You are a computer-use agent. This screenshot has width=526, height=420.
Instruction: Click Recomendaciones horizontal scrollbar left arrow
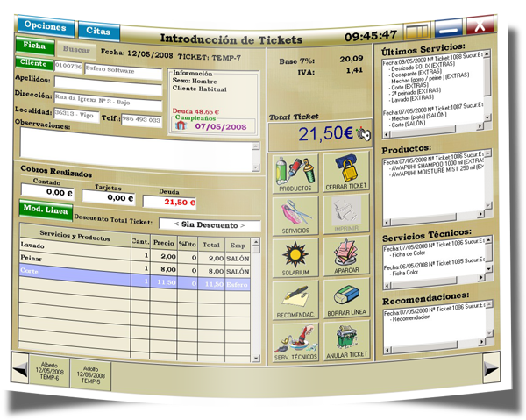pos(387,350)
